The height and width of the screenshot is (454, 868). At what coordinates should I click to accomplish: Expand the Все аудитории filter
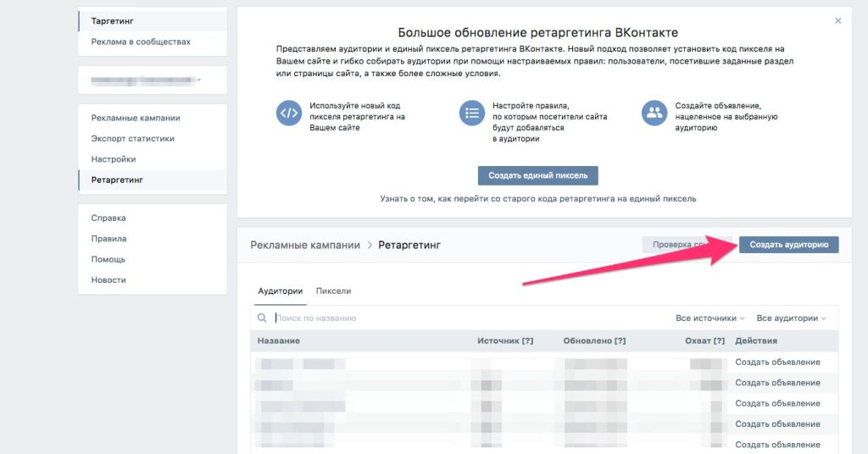792,318
